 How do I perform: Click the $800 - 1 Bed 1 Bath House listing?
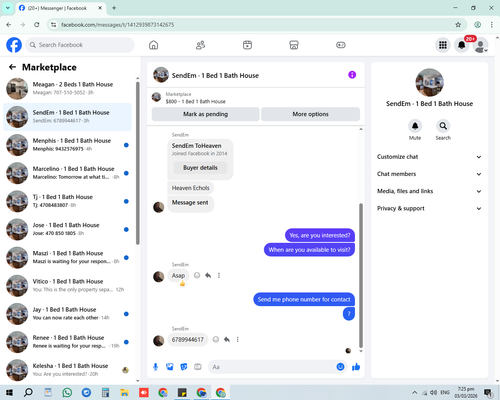pyautogui.click(x=195, y=101)
